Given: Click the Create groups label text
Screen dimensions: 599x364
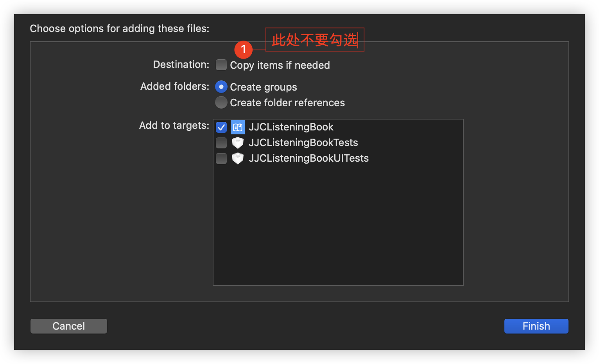Looking at the screenshot, I should click(x=264, y=87).
